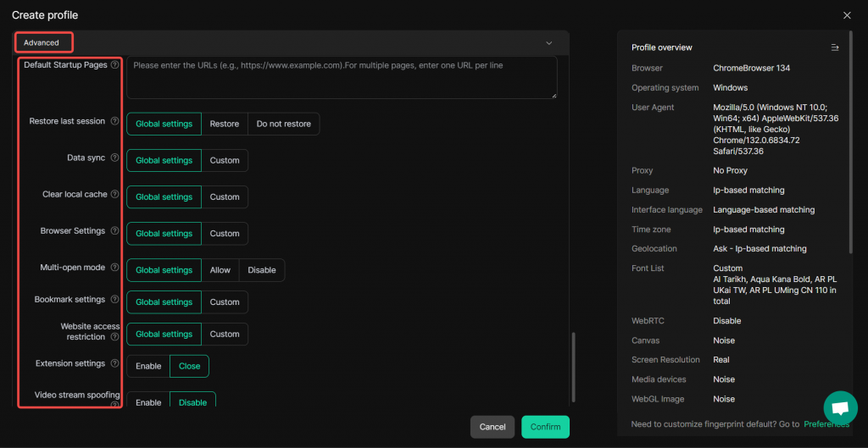This screenshot has width=868, height=448.
Task: Click the Default Startup Pages URL field
Action: click(342, 78)
